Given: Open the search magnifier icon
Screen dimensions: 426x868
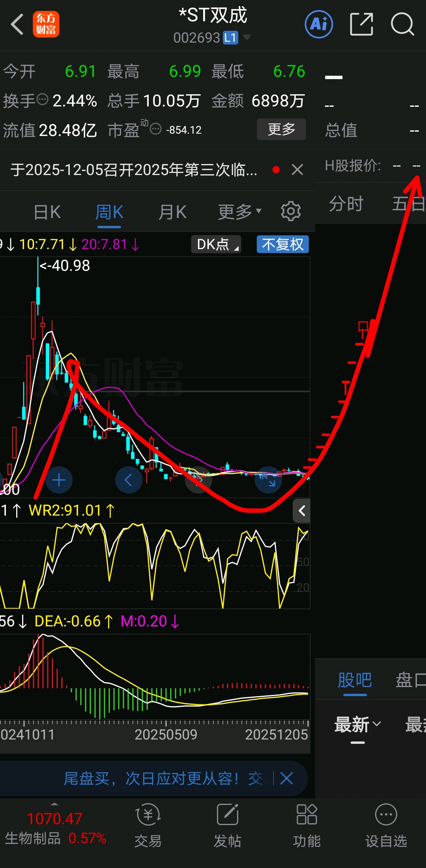Looking at the screenshot, I should [402, 24].
